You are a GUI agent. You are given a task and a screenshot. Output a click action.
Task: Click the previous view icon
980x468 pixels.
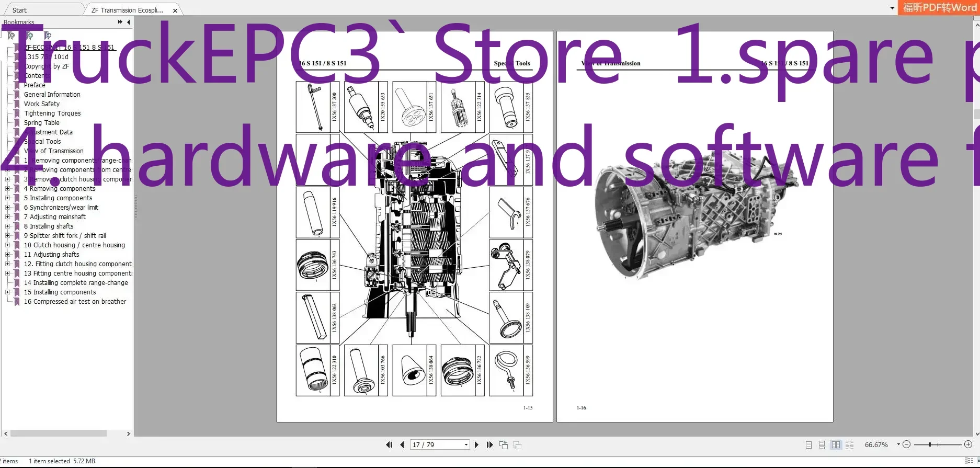(x=504, y=445)
